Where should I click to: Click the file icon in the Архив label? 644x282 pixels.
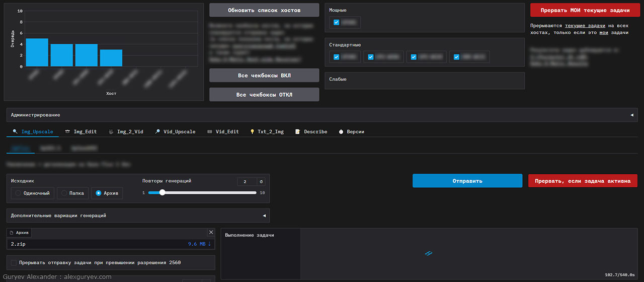[12, 233]
